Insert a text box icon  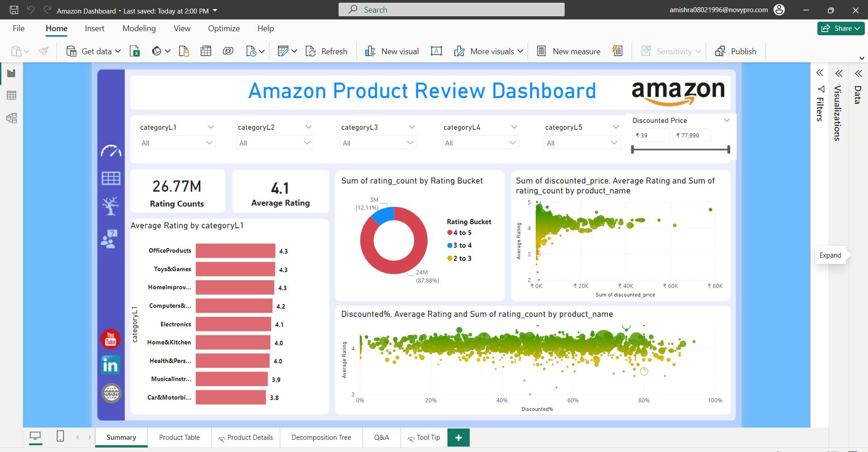[x=436, y=51]
